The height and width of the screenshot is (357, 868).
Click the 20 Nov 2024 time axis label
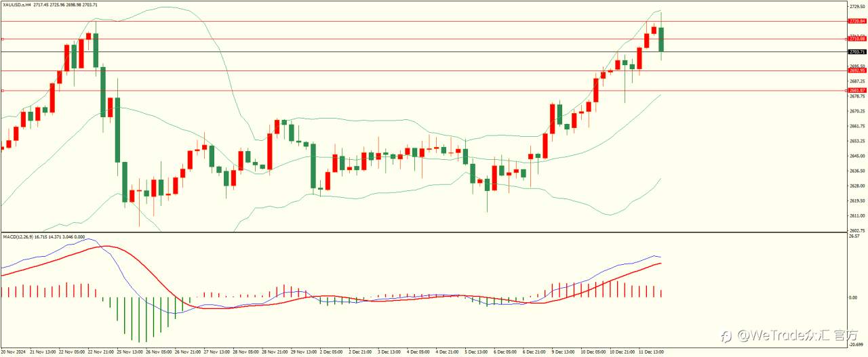[x=14, y=352]
